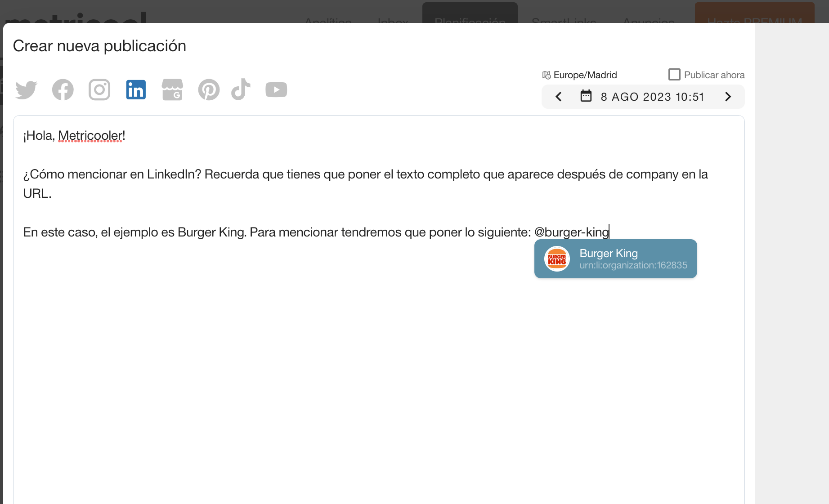Open the calendar date picker icon
Viewport: 829px width, 504px height.
586,96
